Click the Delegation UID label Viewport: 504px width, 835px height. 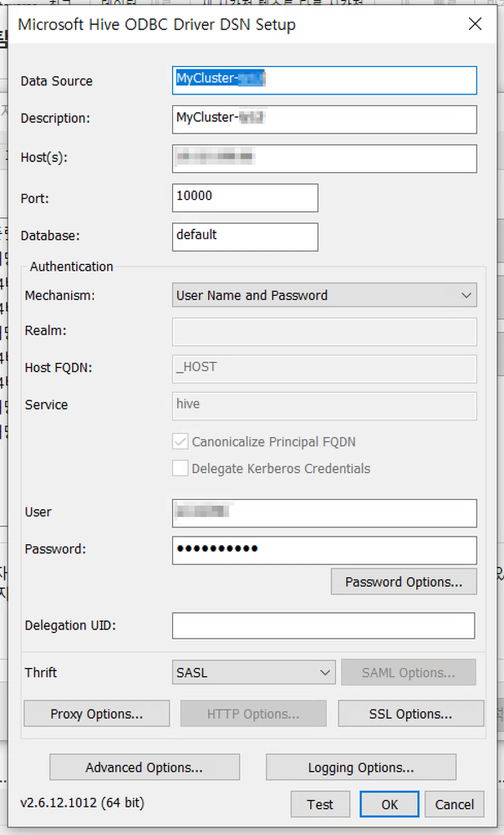70,625
